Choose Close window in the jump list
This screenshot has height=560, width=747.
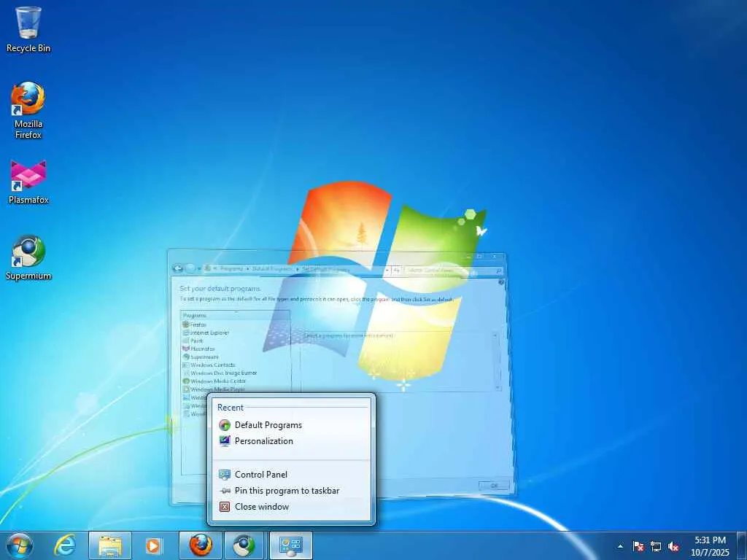point(292,507)
